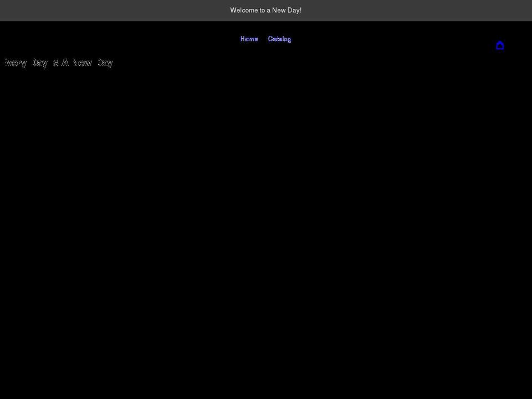Click the dark hero banner area
This screenshot has height=399, width=532.
(266, 222)
